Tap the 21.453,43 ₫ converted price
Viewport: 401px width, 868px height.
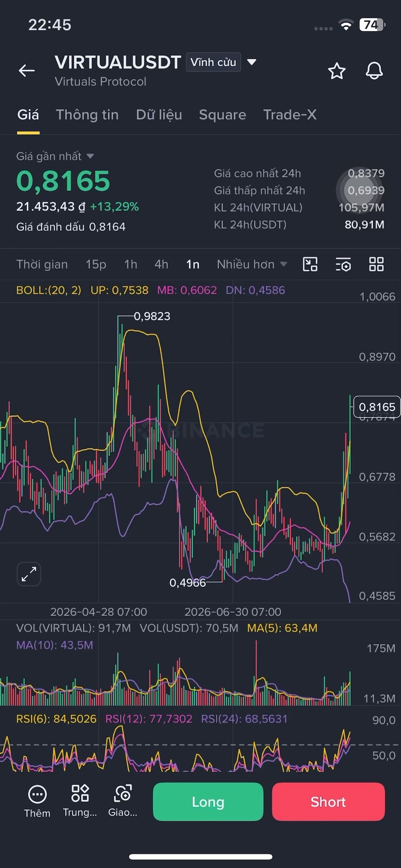51,207
